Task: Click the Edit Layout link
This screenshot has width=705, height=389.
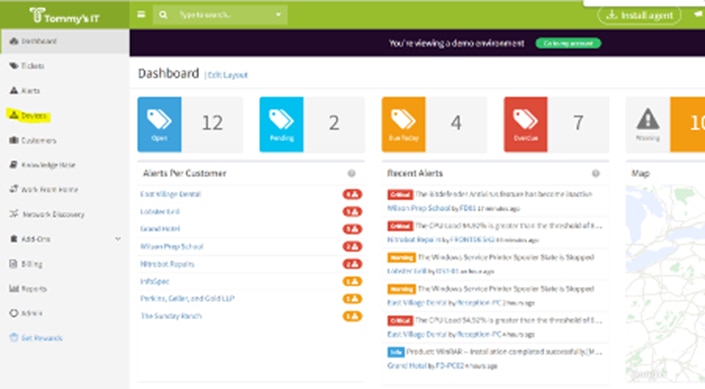Action: 228,75
